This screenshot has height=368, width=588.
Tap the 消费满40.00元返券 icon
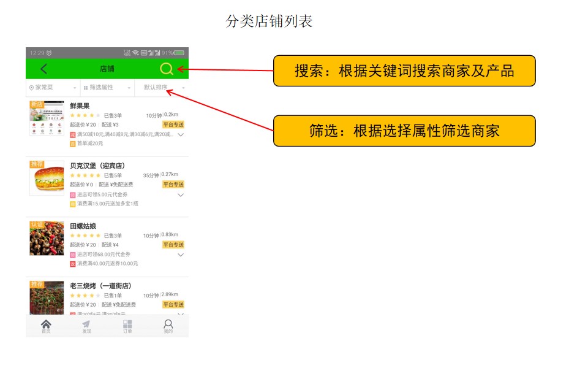click(x=73, y=264)
